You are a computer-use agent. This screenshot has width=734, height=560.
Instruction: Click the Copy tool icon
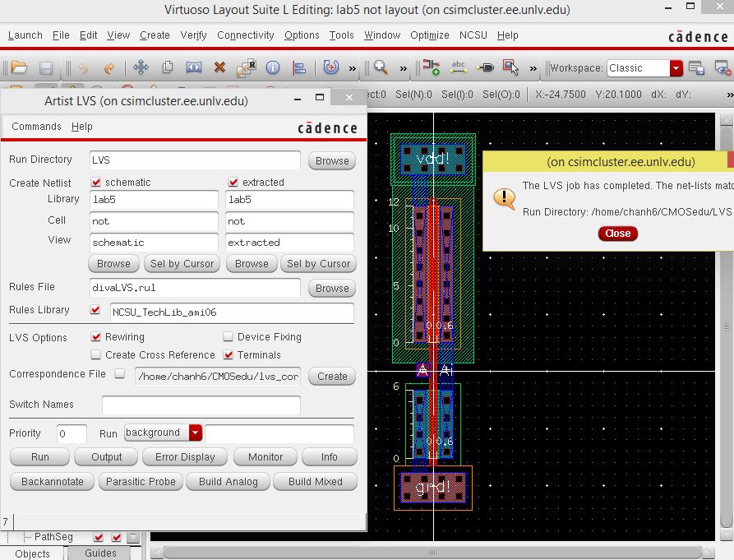[168, 68]
